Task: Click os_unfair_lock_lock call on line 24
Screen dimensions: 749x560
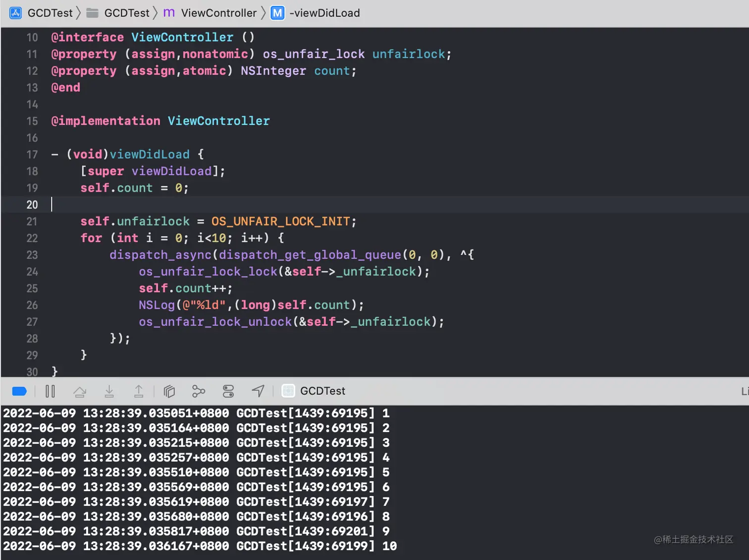Action: [x=208, y=271]
